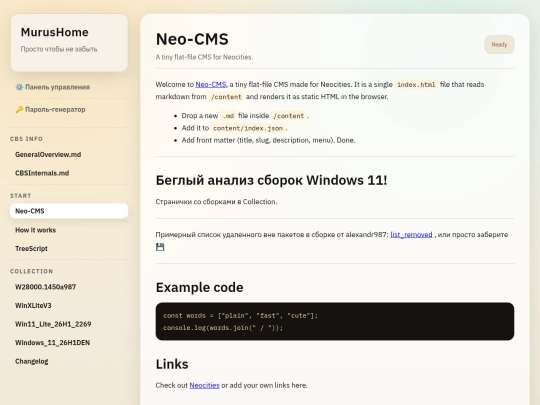Select the Neo-CMS sidebar item
The width and height of the screenshot is (540, 405).
pos(69,211)
